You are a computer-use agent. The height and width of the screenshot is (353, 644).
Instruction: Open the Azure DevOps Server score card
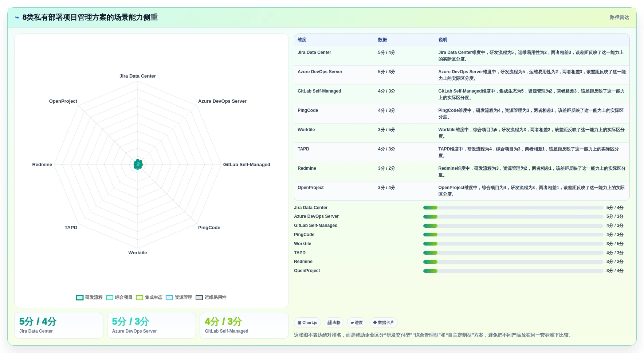tap(152, 325)
